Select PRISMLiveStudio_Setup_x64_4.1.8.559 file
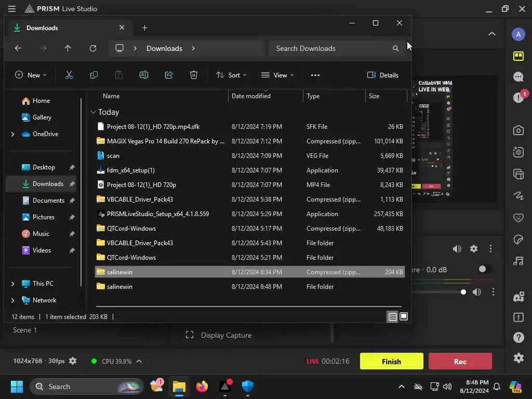The height and width of the screenshot is (399, 532). 250,214
